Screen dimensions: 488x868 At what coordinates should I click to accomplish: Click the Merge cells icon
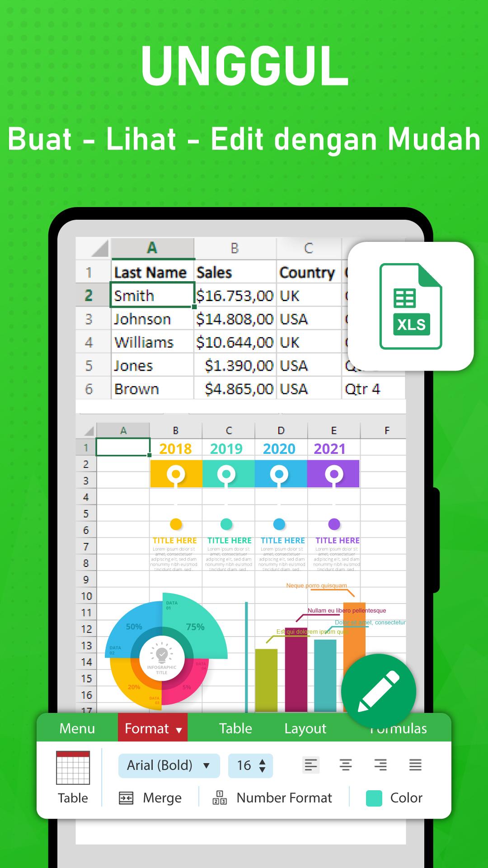pos(126,798)
